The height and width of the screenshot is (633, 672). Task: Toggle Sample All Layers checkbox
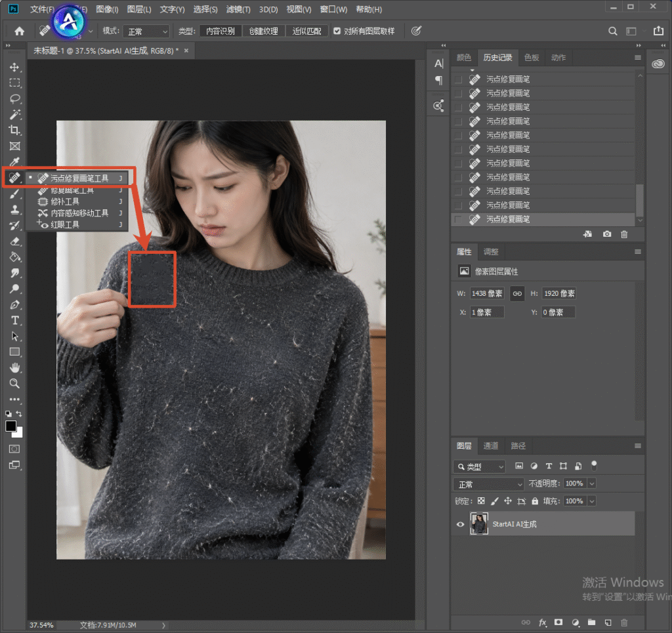337,31
